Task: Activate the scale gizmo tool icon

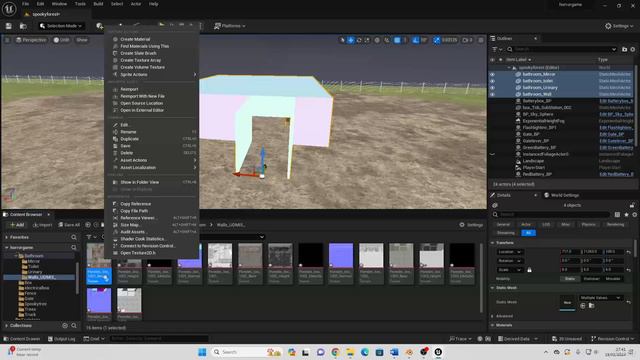Action: click(367, 40)
